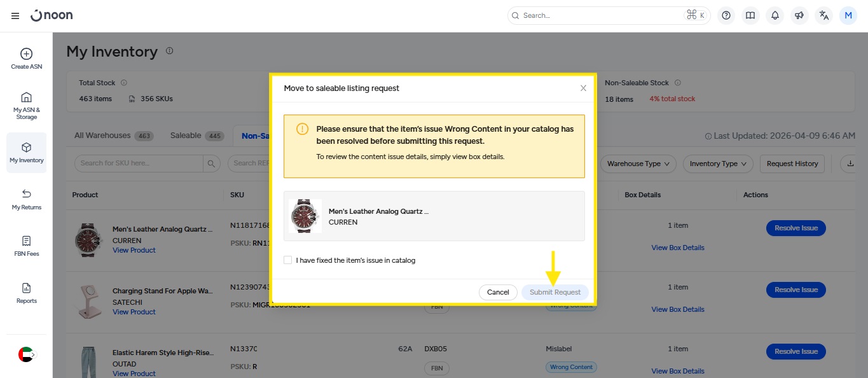Open the hamburger menu icon
Screen dimensions: 868x378
[x=15, y=16]
